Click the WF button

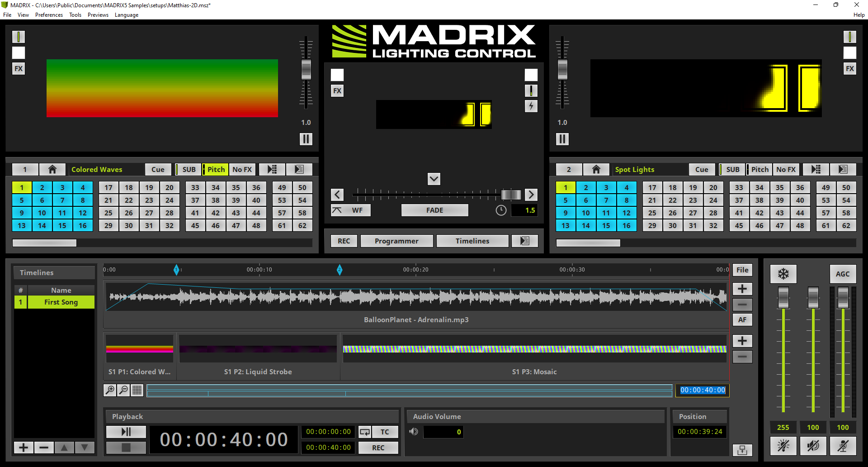click(351, 210)
